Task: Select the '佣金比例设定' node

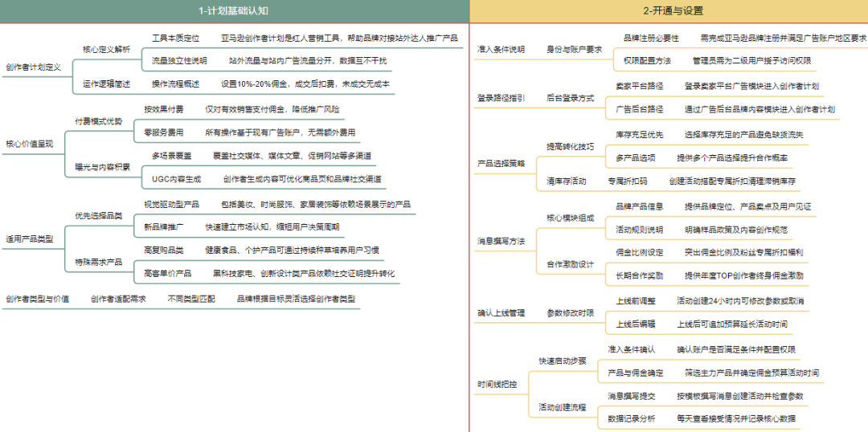Action: (x=639, y=252)
